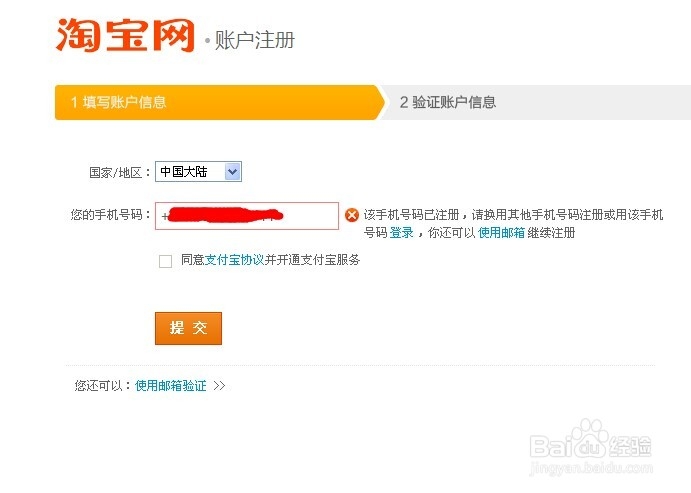The height and width of the screenshot is (493, 691).
Task: Click the 您的手机号码 field label
Action: click(x=110, y=215)
